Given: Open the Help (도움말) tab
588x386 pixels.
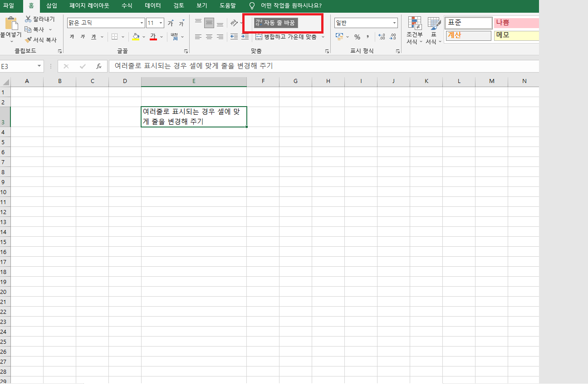Looking at the screenshot, I should click(228, 6).
